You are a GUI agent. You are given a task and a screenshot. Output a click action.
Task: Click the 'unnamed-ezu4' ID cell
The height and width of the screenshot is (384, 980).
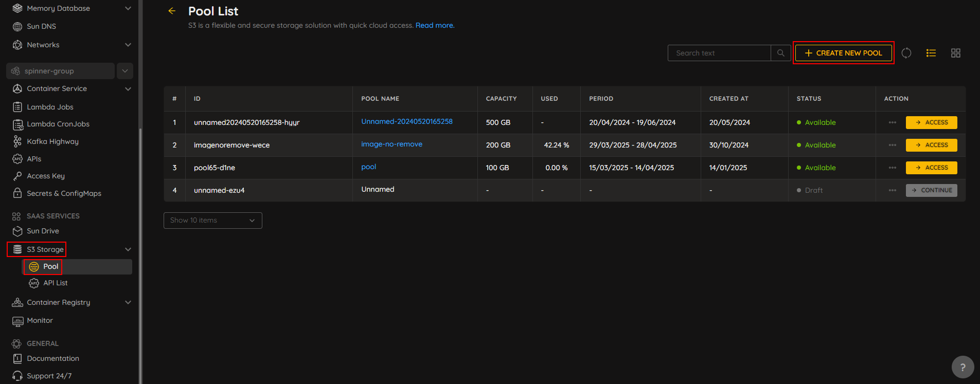coord(219,190)
